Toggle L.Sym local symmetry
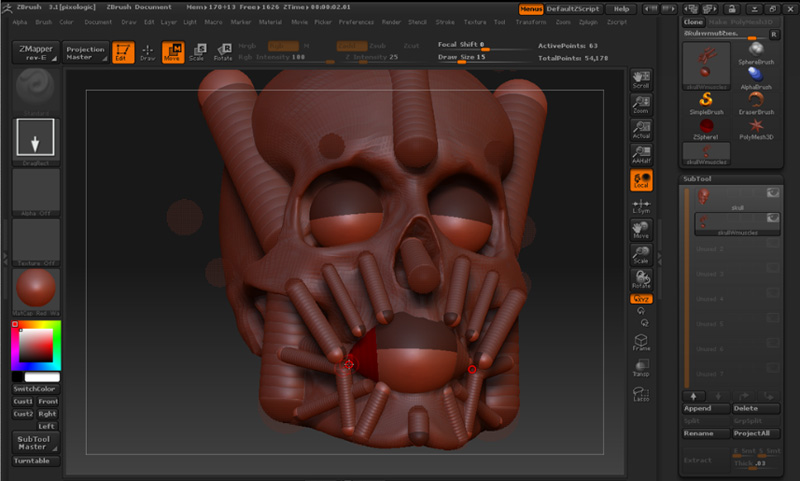 click(x=641, y=206)
